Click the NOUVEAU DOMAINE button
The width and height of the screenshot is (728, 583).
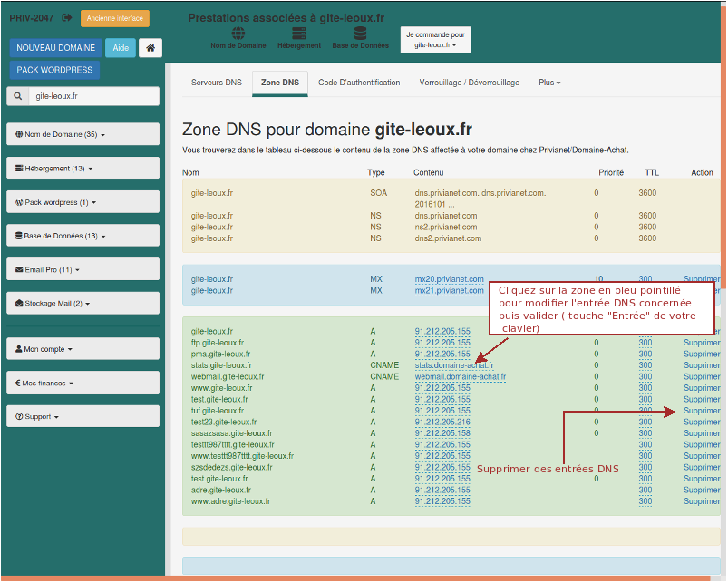[x=55, y=48]
